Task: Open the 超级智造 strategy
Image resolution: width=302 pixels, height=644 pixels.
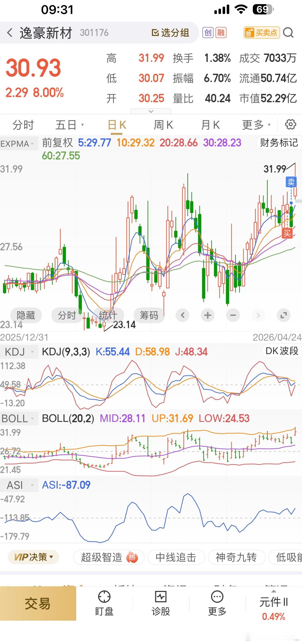Action: [109, 557]
